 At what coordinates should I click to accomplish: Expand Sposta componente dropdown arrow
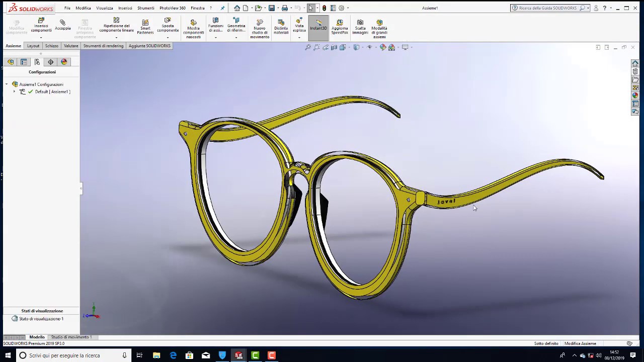pos(168,37)
